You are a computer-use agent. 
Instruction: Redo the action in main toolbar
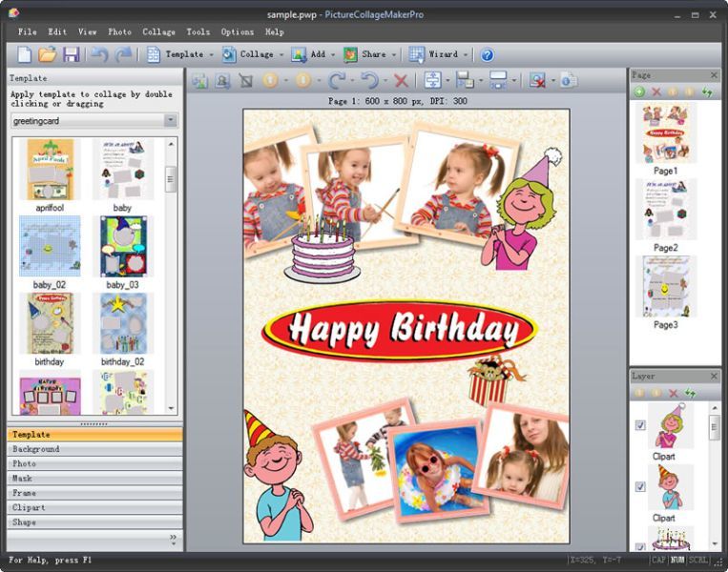click(123, 54)
